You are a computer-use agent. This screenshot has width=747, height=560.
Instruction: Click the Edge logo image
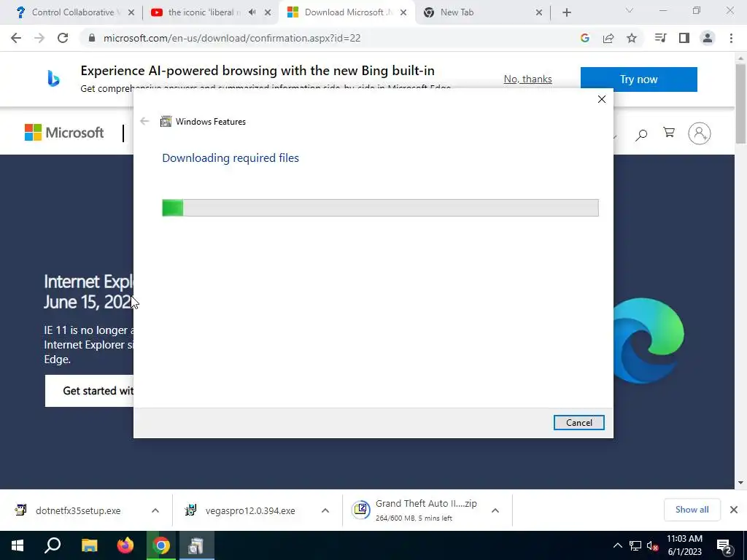(649, 341)
